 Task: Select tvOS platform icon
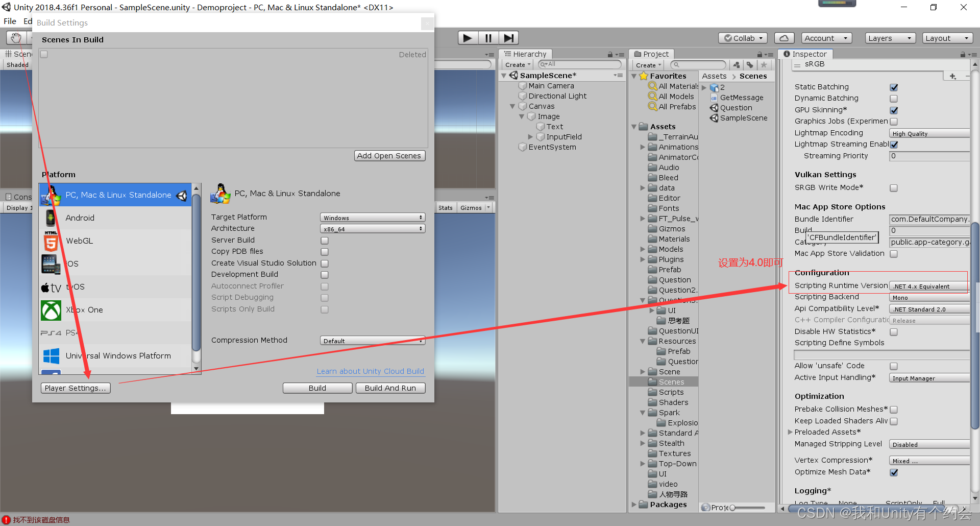click(x=51, y=288)
